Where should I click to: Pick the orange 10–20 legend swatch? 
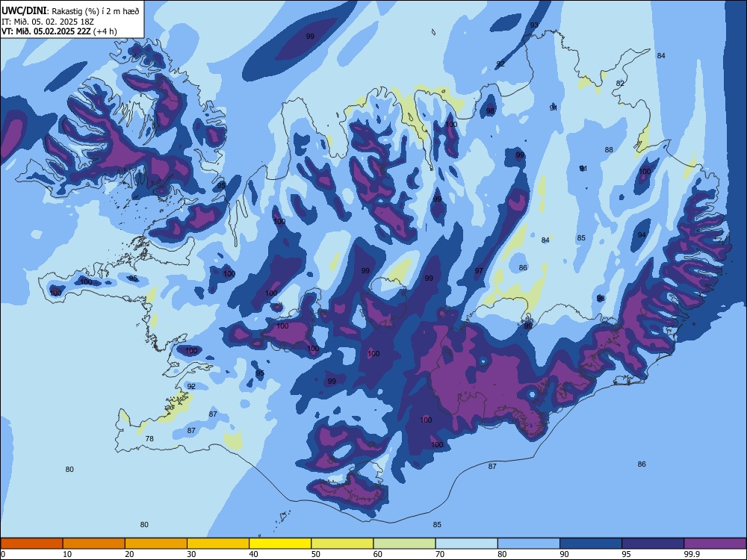point(94,544)
